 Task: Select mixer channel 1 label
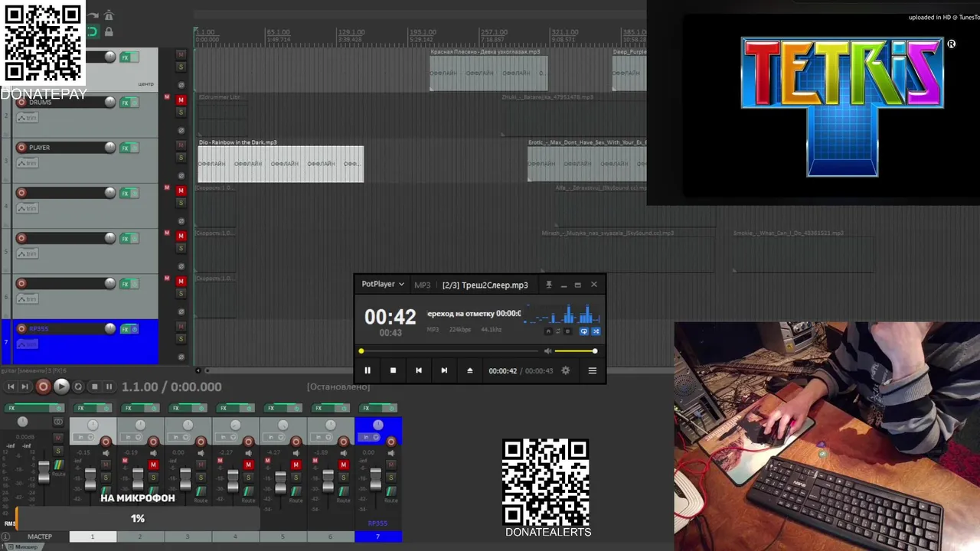point(93,536)
